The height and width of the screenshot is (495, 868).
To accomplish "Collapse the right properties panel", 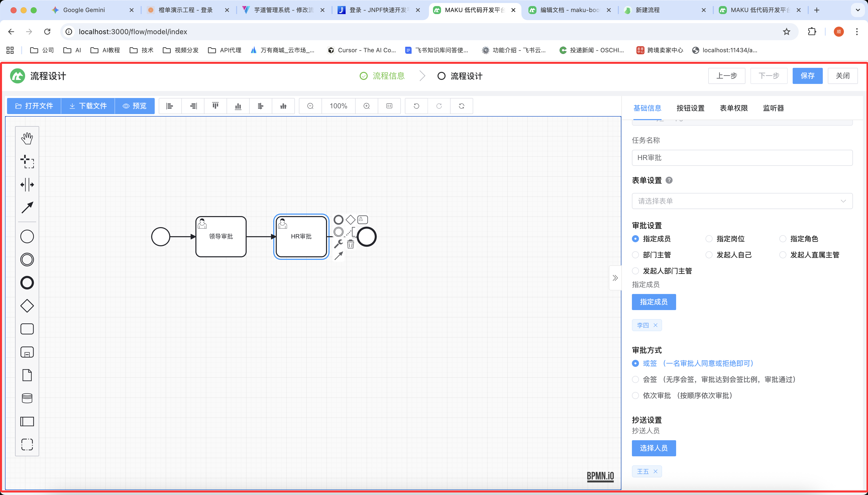I will tap(615, 278).
